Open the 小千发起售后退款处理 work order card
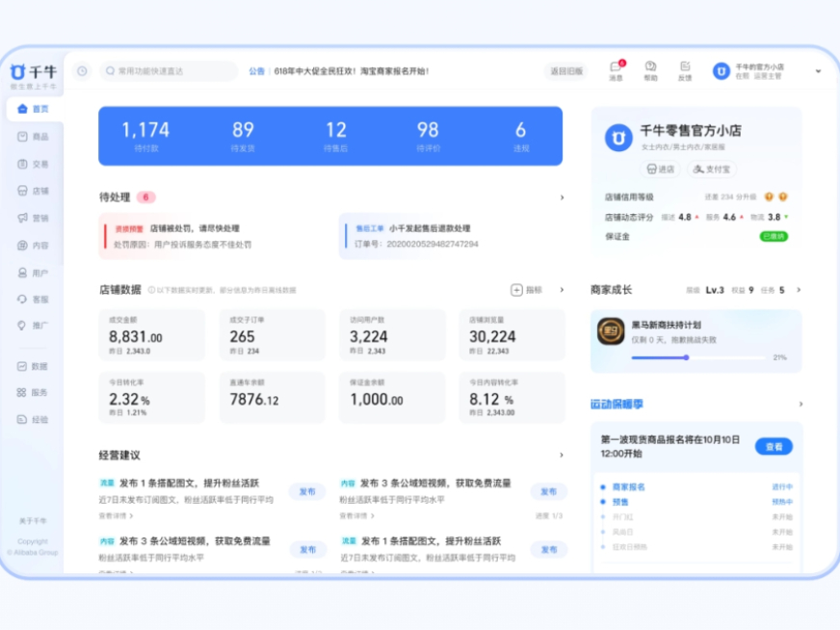The width and height of the screenshot is (840, 630). click(x=451, y=236)
